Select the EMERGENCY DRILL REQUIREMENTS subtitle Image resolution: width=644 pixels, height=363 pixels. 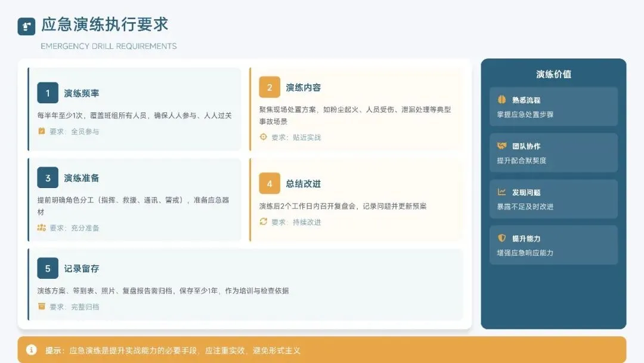[109, 46]
